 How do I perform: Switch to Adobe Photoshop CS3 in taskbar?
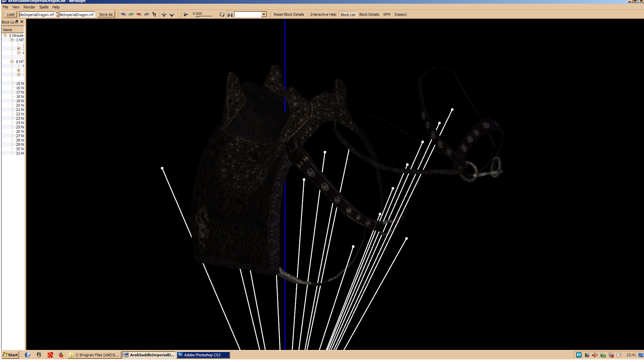(x=203, y=355)
